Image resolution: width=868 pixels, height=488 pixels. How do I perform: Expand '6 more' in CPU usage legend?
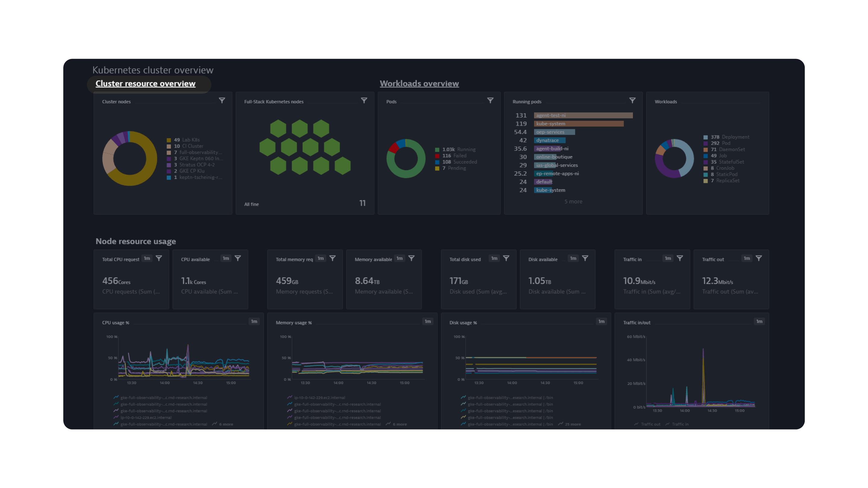pos(226,424)
